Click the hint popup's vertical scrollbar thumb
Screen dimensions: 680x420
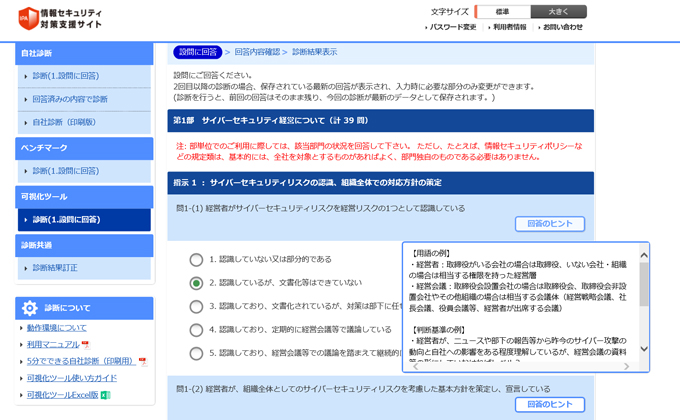[643, 285]
